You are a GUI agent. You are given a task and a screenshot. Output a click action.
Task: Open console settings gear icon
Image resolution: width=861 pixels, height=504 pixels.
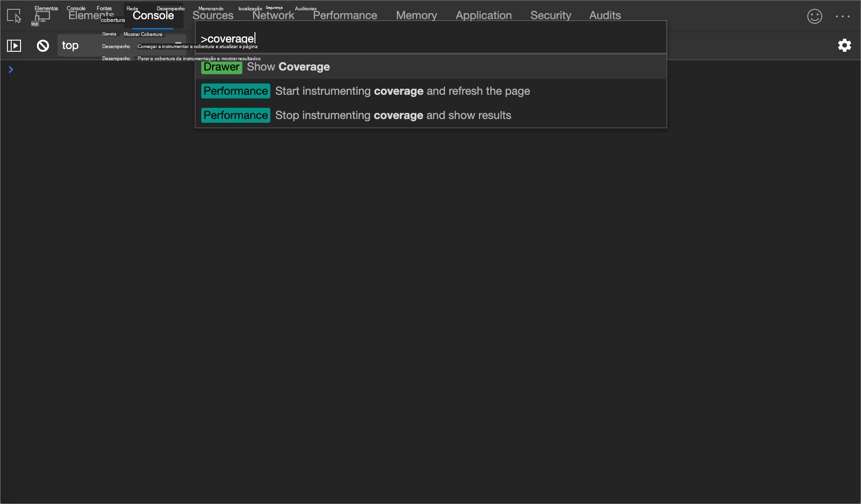844,45
